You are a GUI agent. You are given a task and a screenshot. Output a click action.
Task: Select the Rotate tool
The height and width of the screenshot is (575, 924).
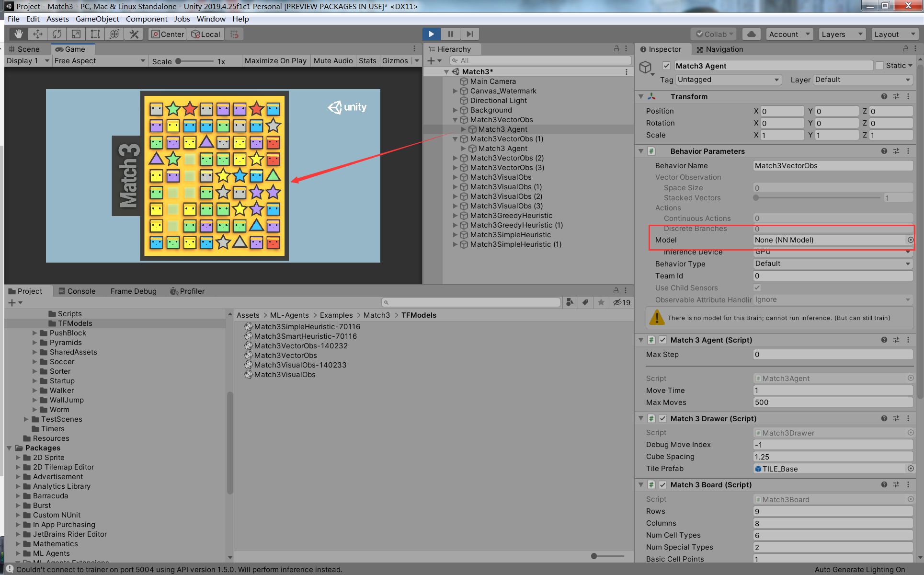(x=57, y=34)
